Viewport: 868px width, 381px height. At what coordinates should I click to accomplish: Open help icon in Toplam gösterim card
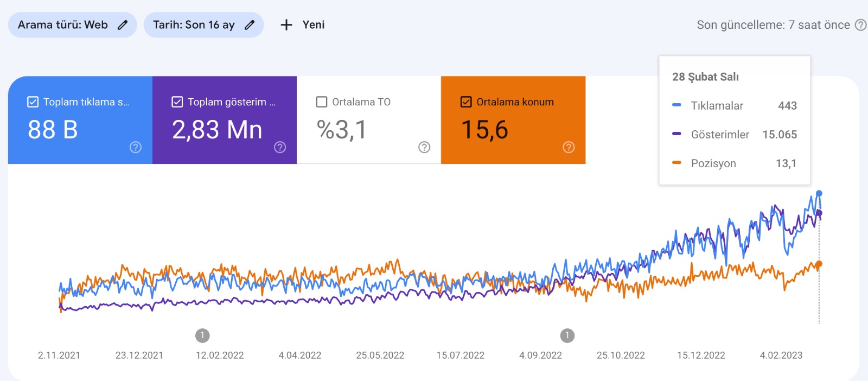tap(280, 147)
